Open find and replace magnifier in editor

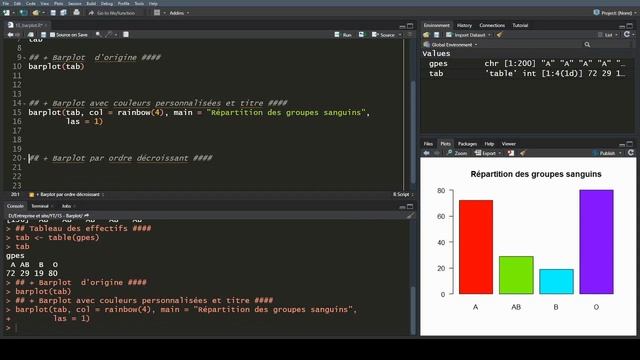click(98, 35)
